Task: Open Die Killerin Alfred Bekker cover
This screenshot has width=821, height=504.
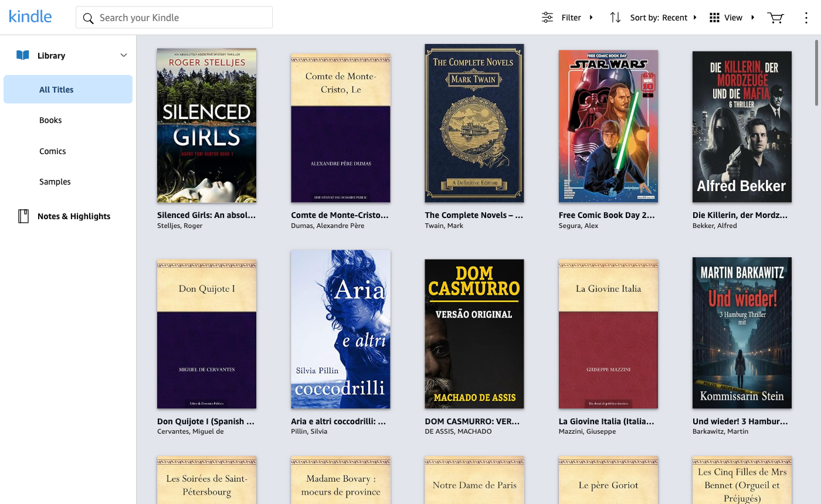Action: click(x=742, y=127)
